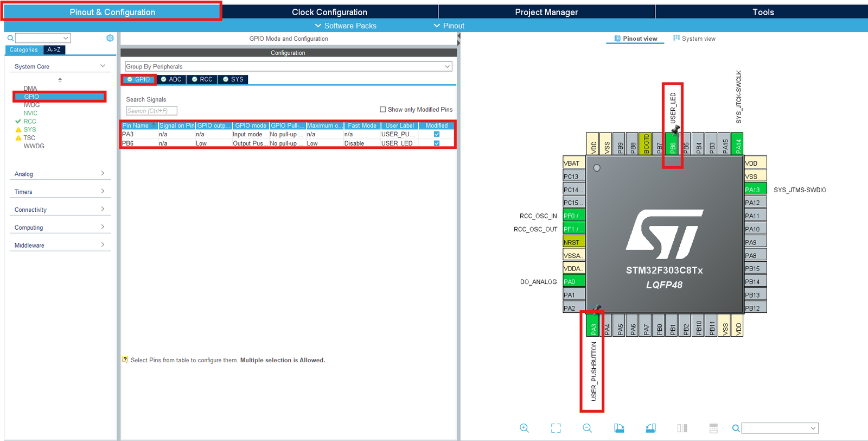Click the Search Signals input field
The image size is (868, 441).
coord(151,111)
